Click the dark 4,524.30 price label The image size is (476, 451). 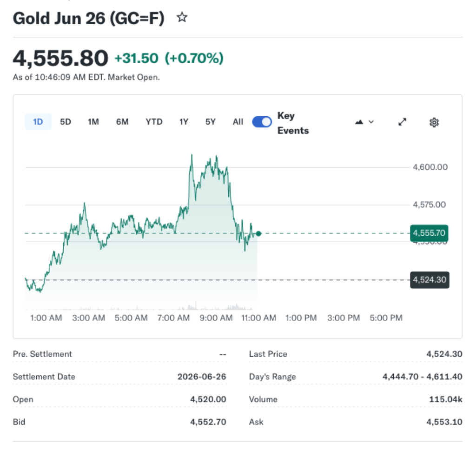coord(429,280)
